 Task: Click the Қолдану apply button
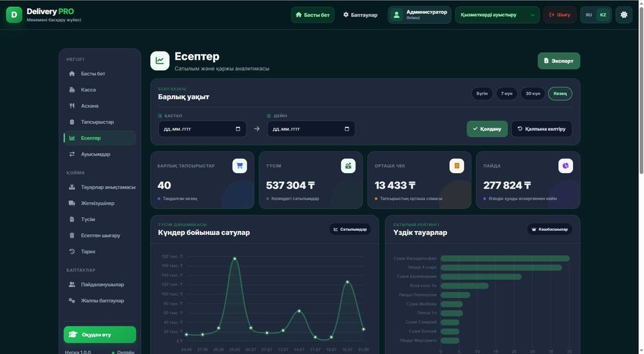click(x=487, y=129)
